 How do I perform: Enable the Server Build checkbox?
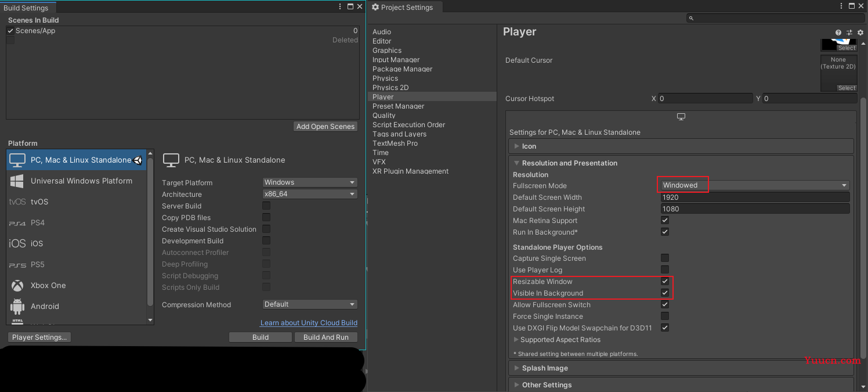tap(266, 206)
